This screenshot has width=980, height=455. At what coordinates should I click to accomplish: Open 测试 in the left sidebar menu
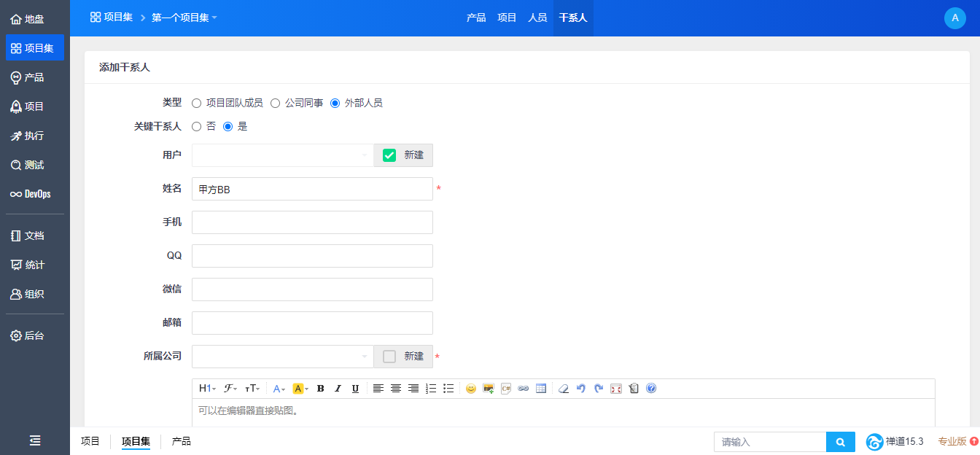point(34,165)
